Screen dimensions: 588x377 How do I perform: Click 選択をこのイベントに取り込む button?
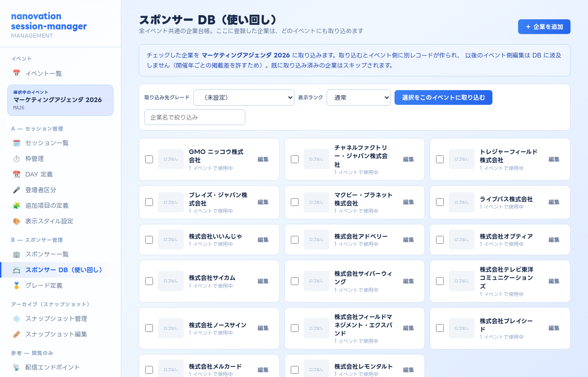tap(443, 97)
